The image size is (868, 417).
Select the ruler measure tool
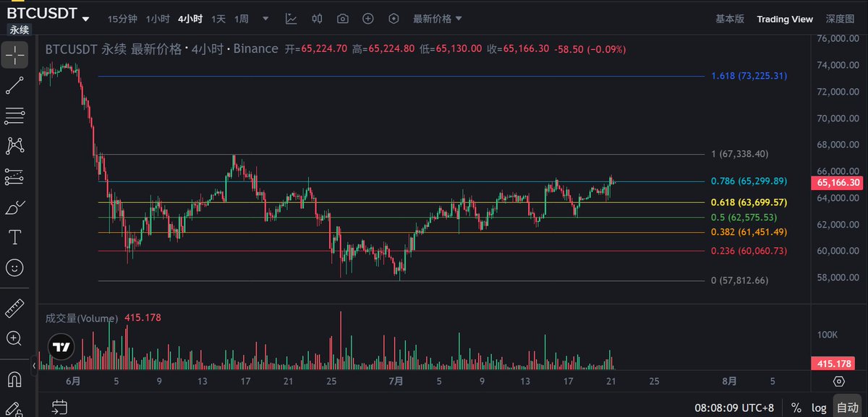(x=14, y=308)
